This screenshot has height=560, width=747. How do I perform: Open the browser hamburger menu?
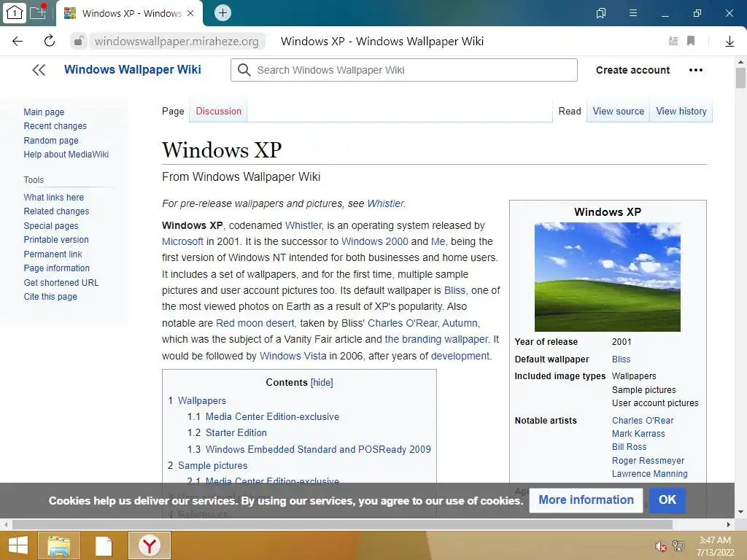pyautogui.click(x=633, y=13)
